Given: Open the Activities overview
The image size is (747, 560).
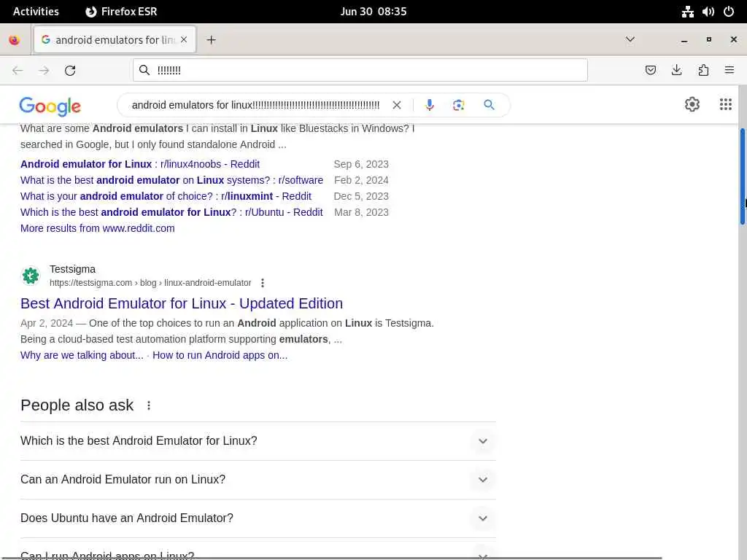Looking at the screenshot, I should click(36, 12).
